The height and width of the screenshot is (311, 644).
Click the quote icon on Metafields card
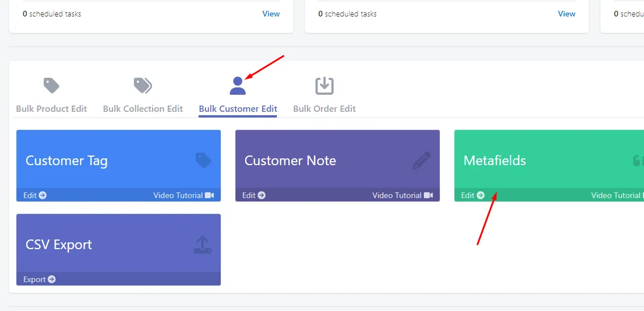[638, 161]
